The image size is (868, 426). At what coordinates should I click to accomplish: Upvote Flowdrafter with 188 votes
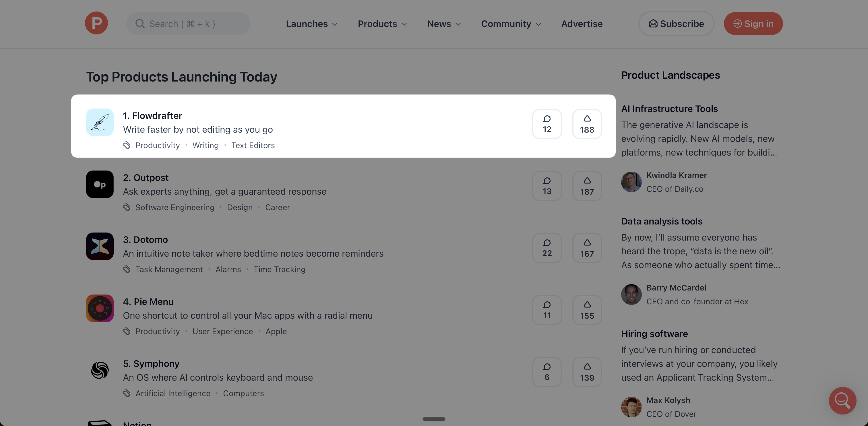587,124
